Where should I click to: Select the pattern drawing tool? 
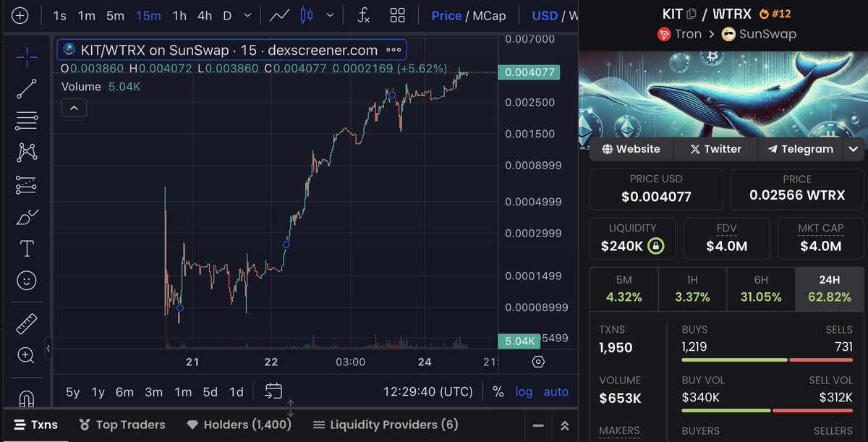point(27,152)
